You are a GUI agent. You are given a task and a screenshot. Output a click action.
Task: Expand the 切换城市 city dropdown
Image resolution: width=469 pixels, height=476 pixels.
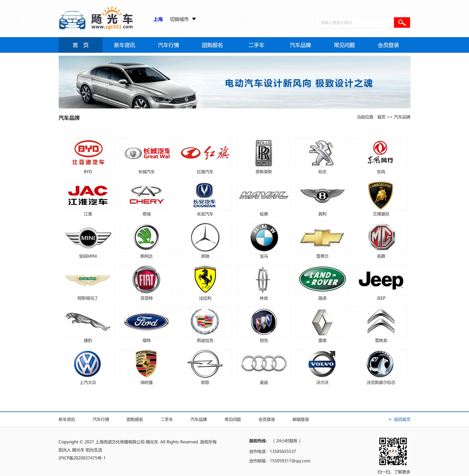coord(183,19)
